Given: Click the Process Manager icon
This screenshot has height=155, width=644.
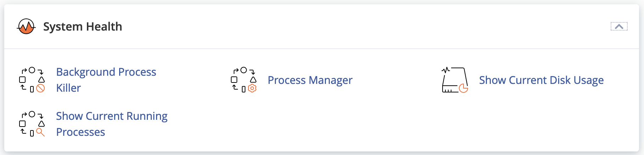Looking at the screenshot, I should (243, 80).
